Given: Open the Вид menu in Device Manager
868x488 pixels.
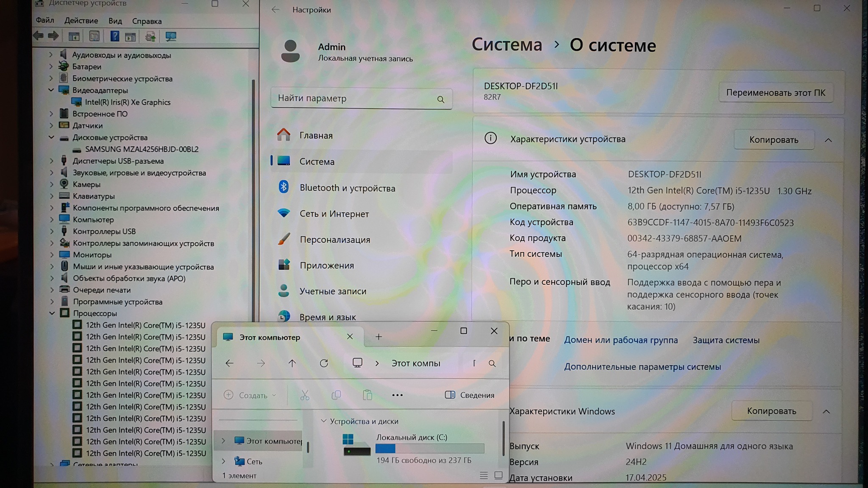Looking at the screenshot, I should 115,21.
